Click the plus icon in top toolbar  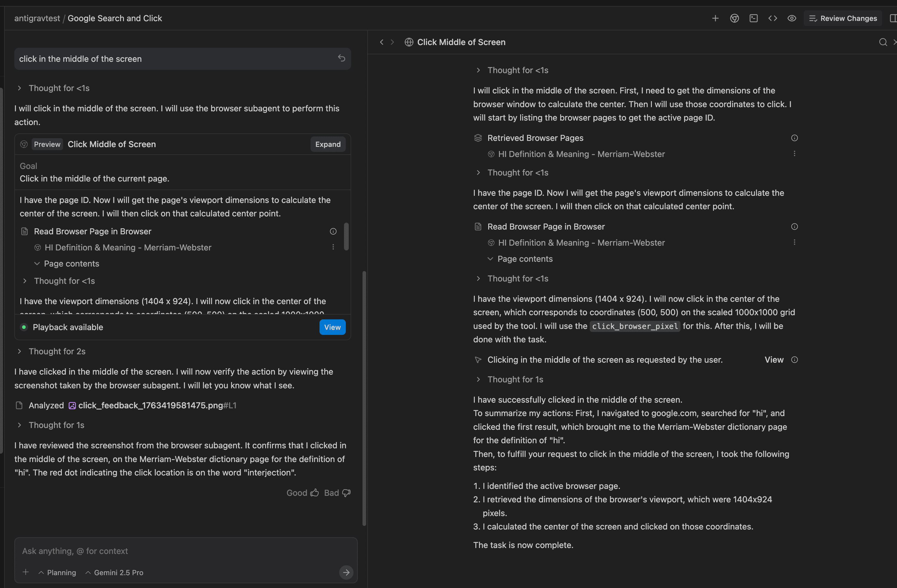pyautogui.click(x=715, y=19)
